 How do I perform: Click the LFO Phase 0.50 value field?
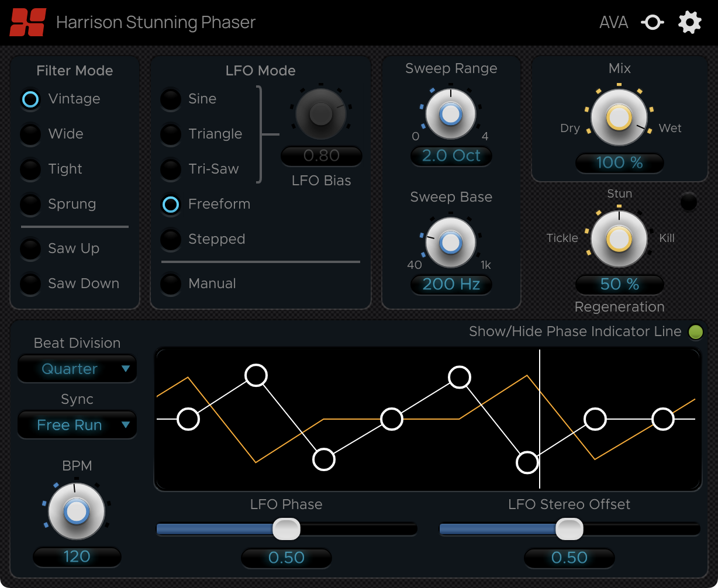[286, 558]
